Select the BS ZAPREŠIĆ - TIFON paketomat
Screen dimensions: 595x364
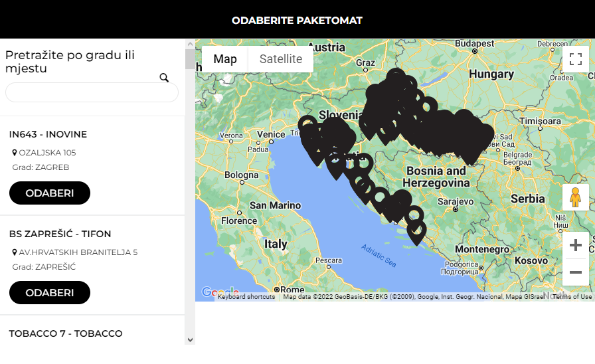pos(50,293)
